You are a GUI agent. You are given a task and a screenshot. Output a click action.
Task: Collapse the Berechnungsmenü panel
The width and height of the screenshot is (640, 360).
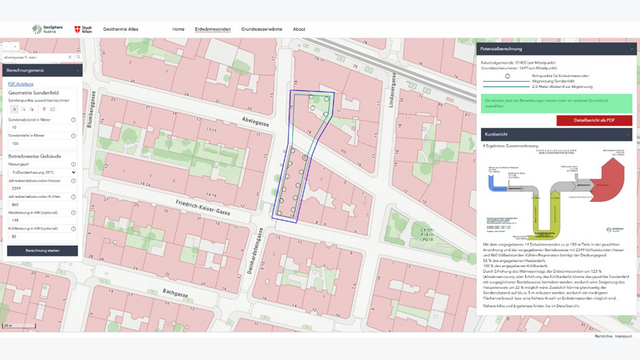pyautogui.click(x=78, y=70)
